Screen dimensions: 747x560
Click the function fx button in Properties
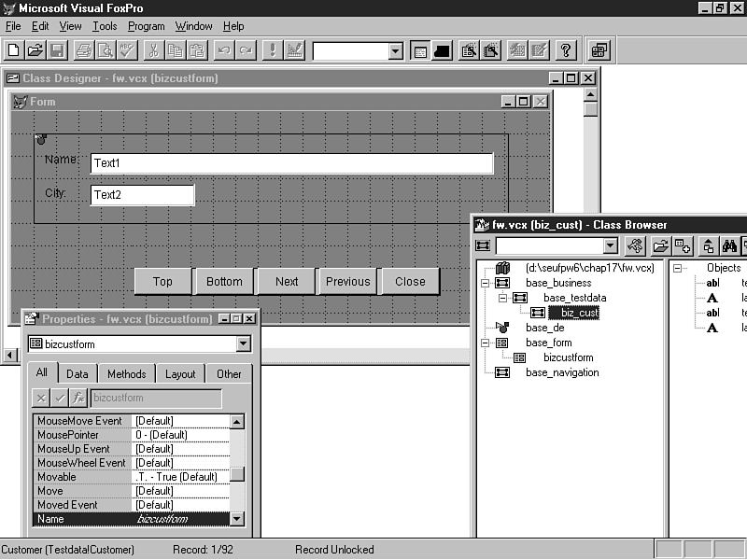78,399
